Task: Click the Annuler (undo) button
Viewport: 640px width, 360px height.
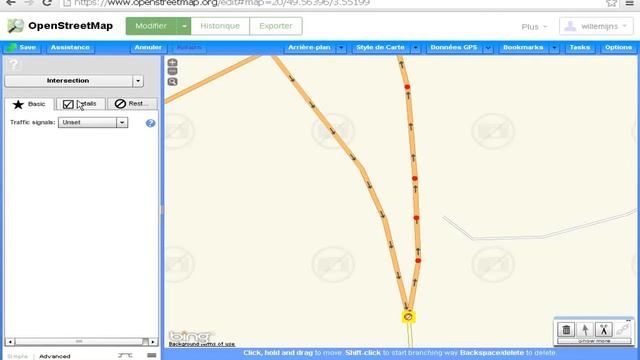Action: 148,47
